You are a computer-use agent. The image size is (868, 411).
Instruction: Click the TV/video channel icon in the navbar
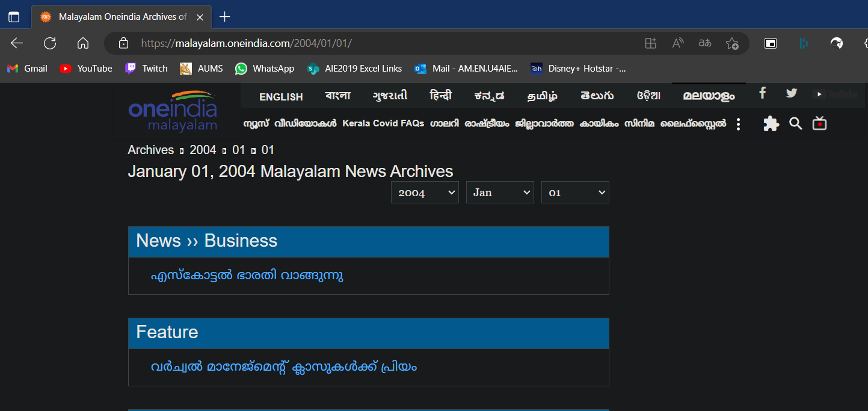click(x=819, y=123)
